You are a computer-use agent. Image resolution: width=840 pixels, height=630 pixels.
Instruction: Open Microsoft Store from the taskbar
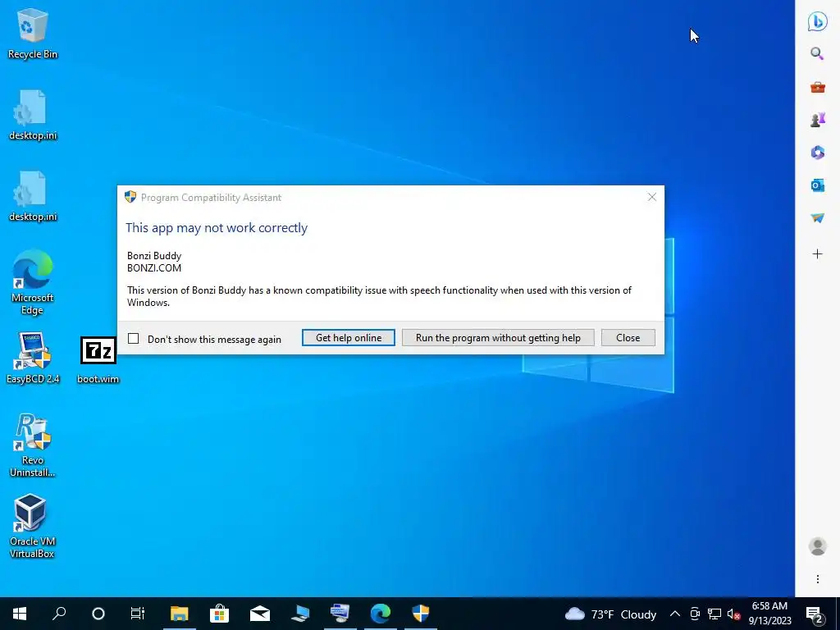pyautogui.click(x=220, y=614)
